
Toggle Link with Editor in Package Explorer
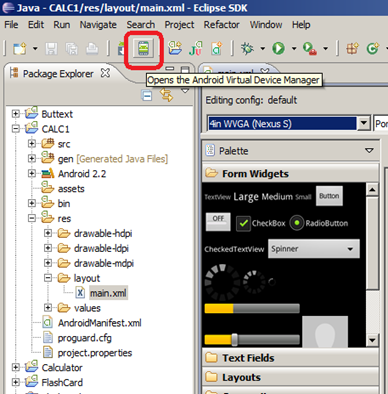click(166, 95)
